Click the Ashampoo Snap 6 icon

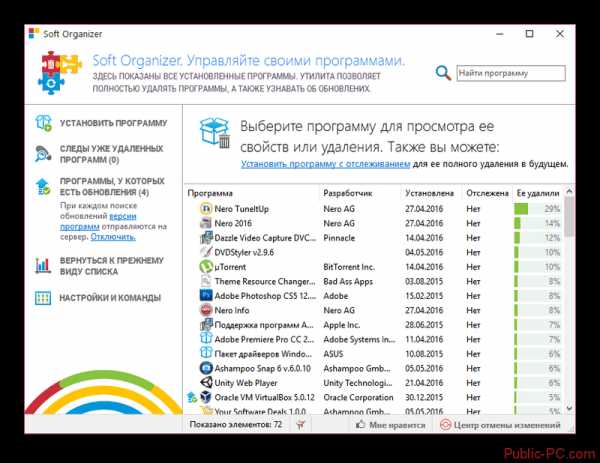point(206,368)
